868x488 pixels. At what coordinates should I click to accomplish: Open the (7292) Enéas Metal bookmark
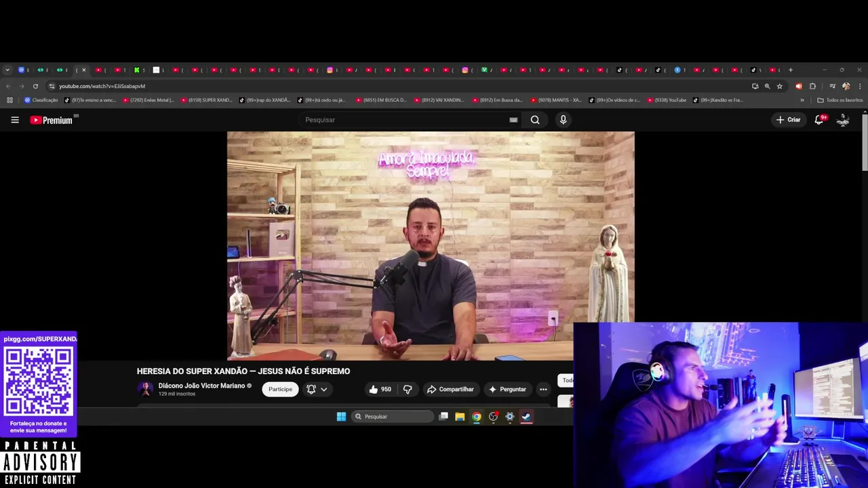149,100
